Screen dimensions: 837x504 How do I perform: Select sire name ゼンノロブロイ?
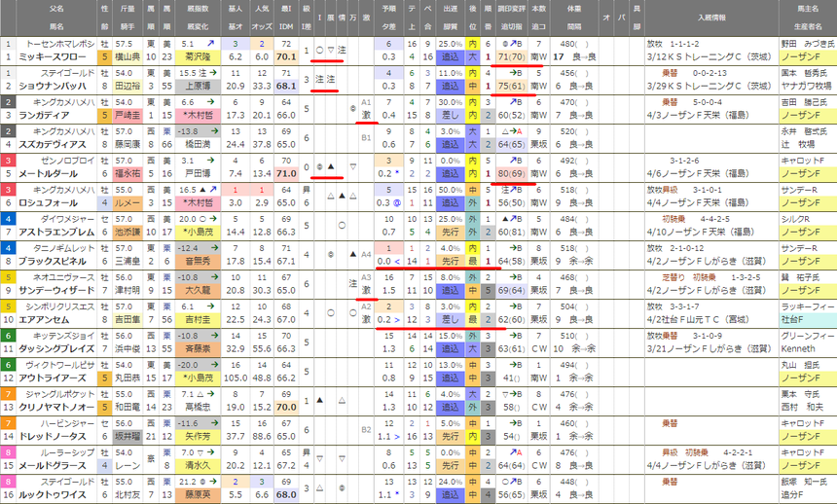[x=68, y=161]
